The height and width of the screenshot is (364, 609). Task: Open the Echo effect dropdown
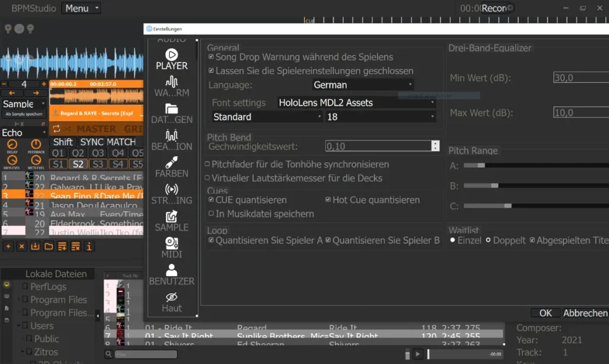point(24,133)
